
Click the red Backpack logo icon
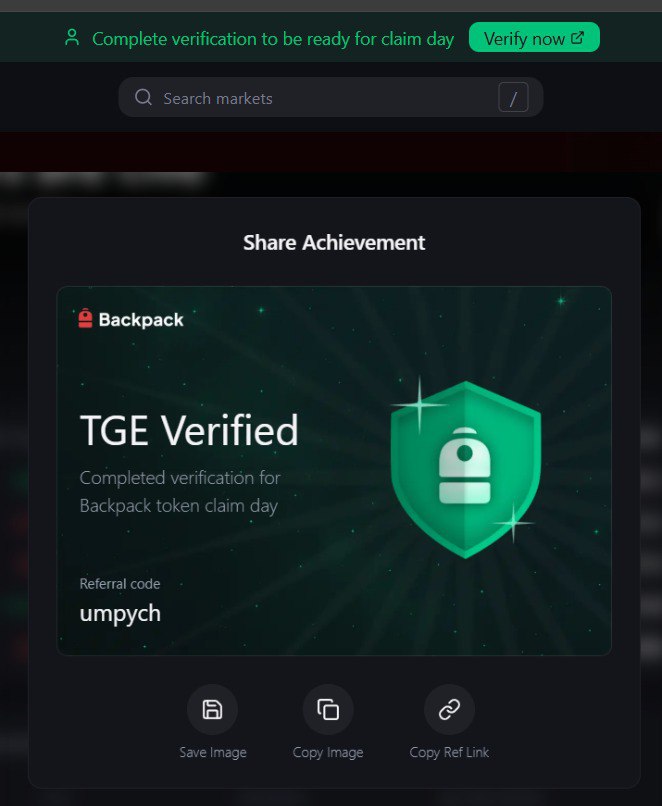pyautogui.click(x=85, y=318)
